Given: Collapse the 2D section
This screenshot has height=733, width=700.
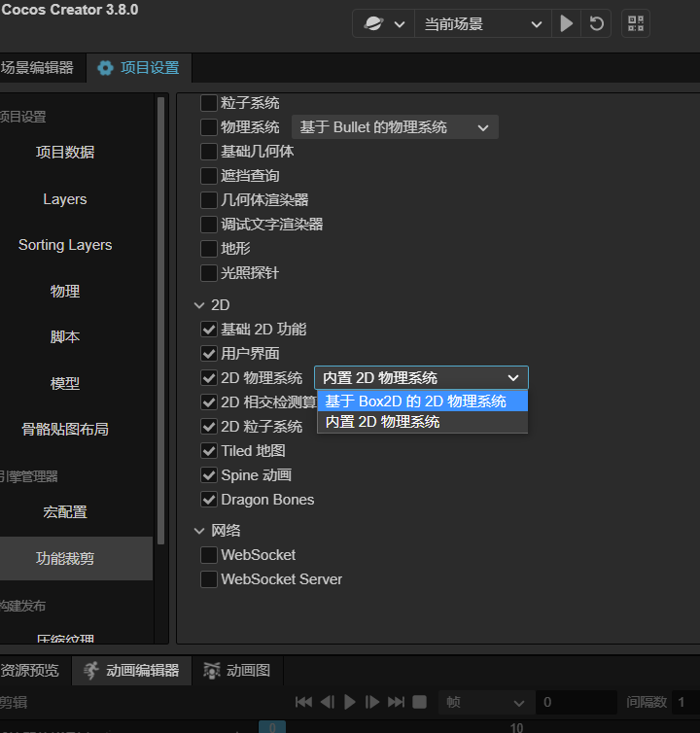Looking at the screenshot, I should pos(199,305).
